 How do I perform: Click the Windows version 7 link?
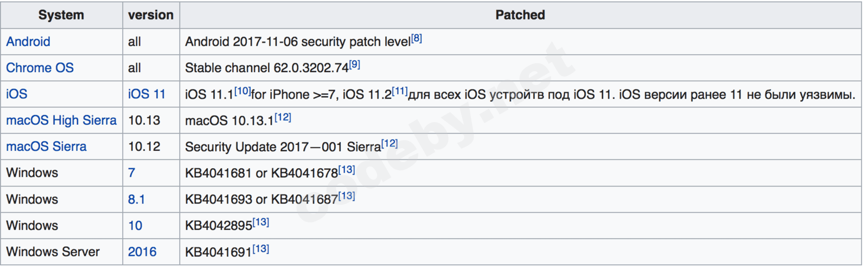(131, 172)
